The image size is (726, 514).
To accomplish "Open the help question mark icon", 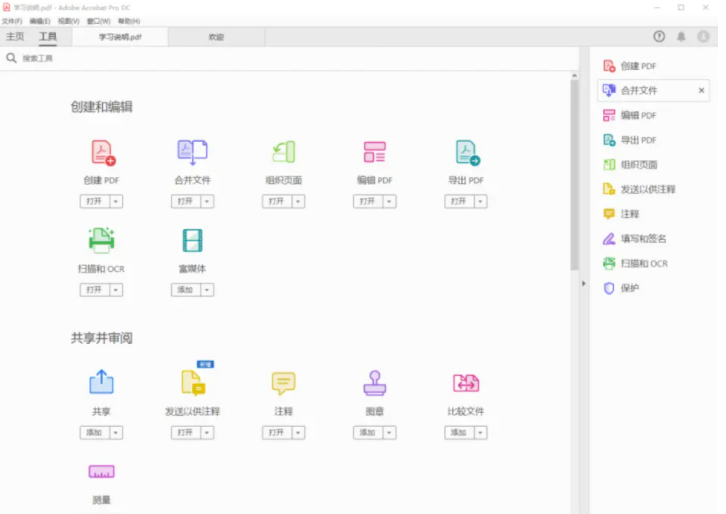I will click(659, 37).
